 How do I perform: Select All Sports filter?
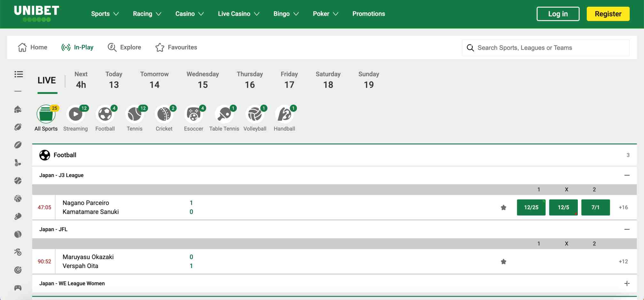pyautogui.click(x=46, y=114)
